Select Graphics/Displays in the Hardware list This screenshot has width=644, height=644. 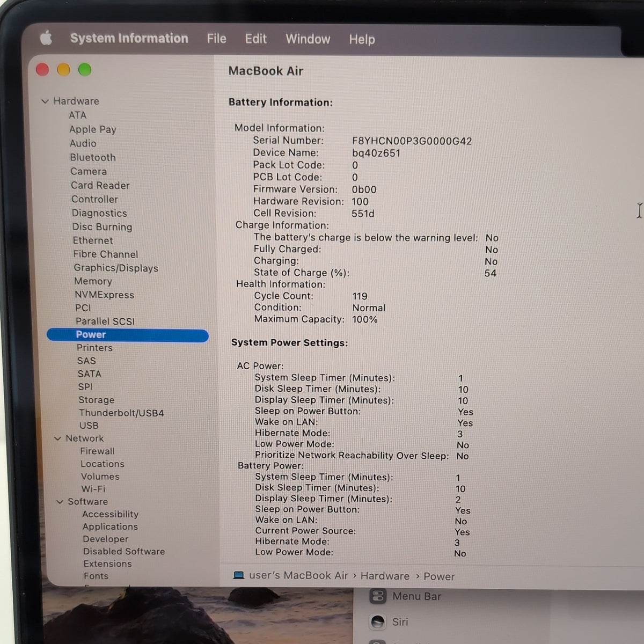(116, 268)
